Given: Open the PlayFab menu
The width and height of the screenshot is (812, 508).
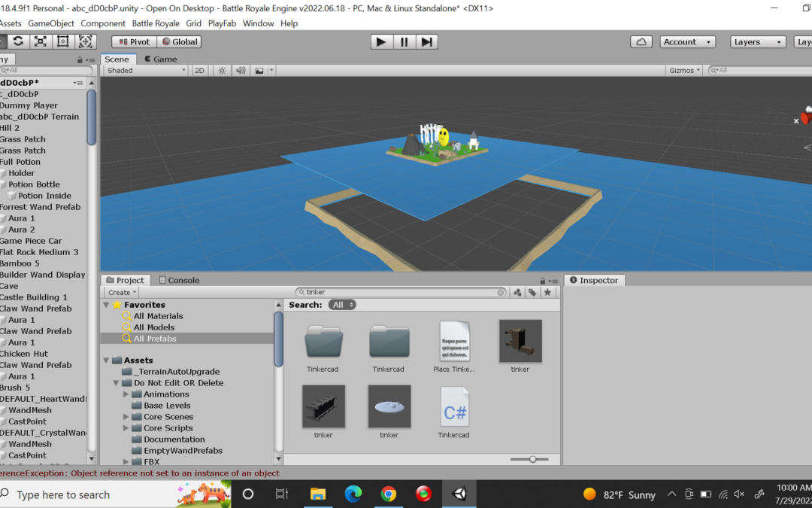Looking at the screenshot, I should pyautogui.click(x=222, y=23).
